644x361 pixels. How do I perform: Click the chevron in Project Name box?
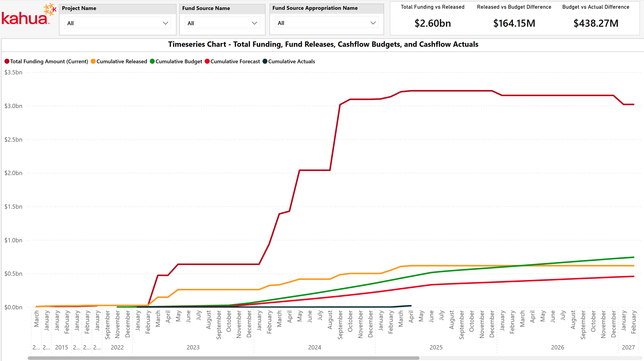click(166, 23)
